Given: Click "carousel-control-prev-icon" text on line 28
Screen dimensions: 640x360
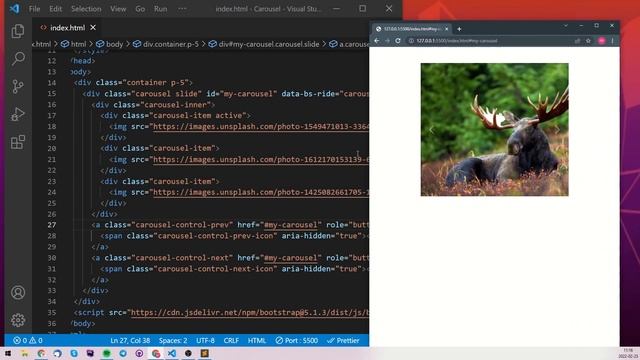Looking at the screenshot, I should click(217, 236).
